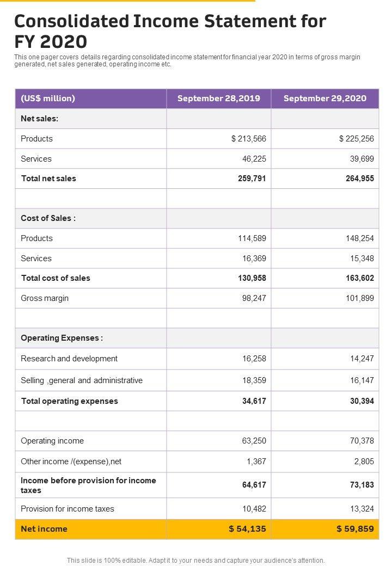The height and width of the screenshot is (566, 392).
Task: Click the $ 213,566 Products value
Action: tap(249, 139)
